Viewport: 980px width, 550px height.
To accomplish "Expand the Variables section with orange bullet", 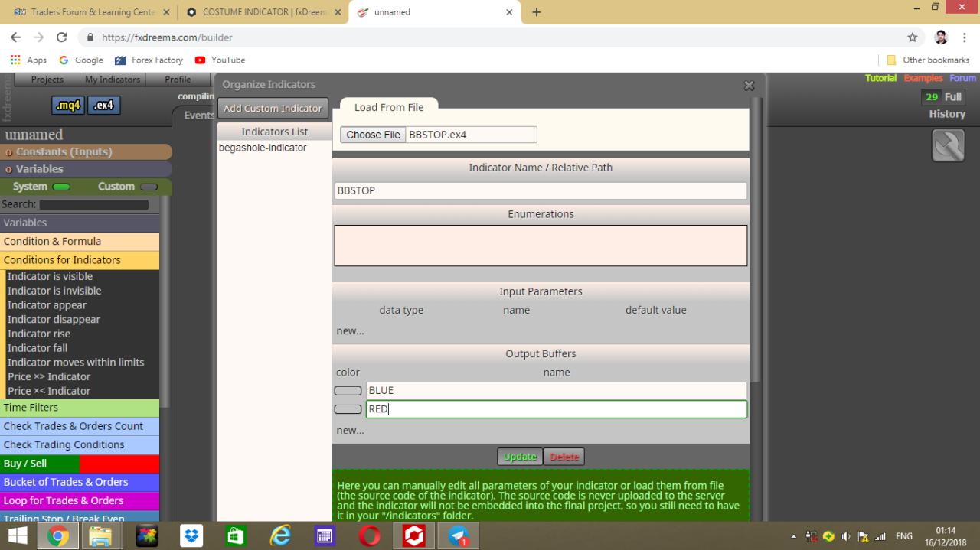I will click(86, 169).
